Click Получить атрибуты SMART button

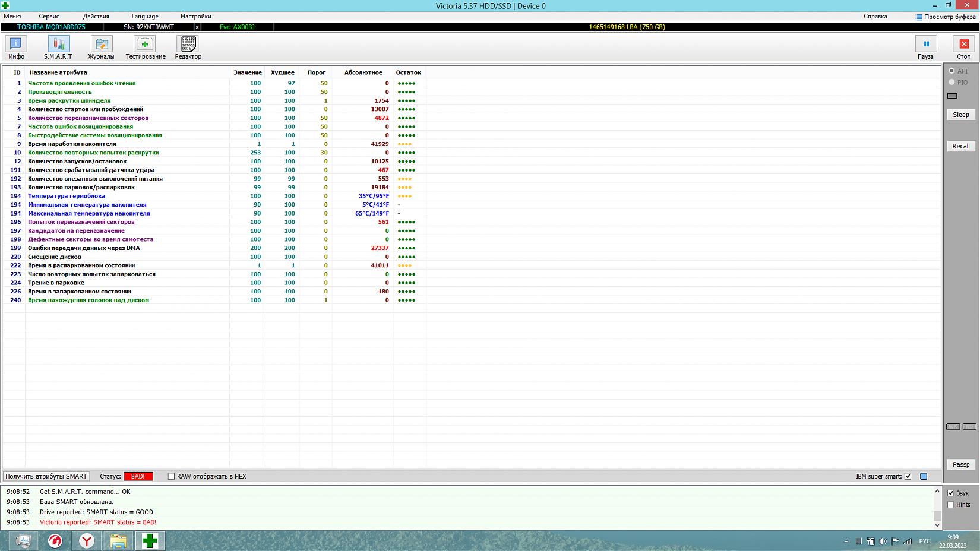(x=46, y=476)
